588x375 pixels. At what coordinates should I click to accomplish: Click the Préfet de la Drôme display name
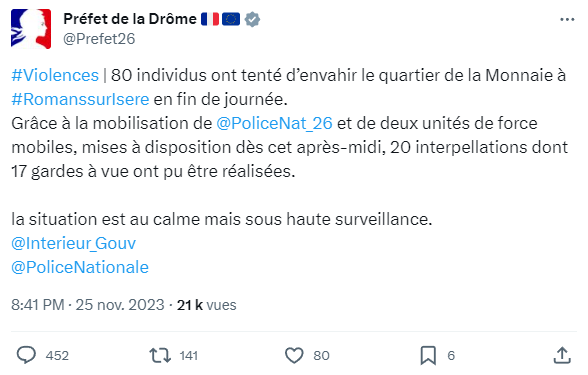click(x=130, y=19)
